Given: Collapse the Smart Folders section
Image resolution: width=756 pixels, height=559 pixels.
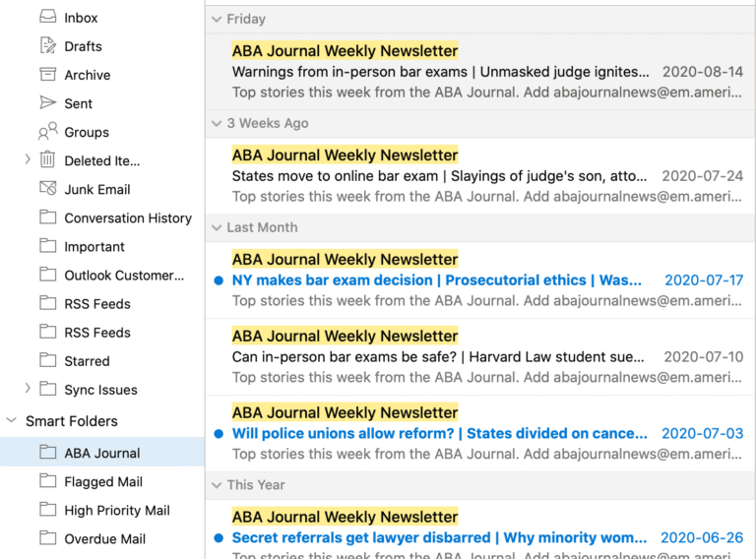Looking at the screenshot, I should click(12, 420).
